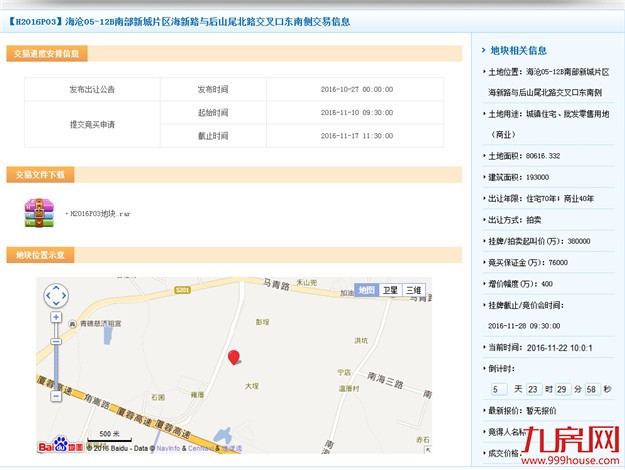Click the 地块相关信息 sidebar heading

519,51
